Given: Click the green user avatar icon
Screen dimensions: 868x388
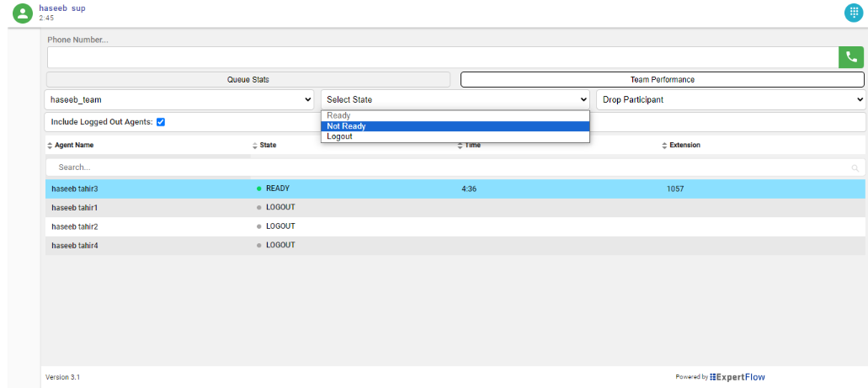Looking at the screenshot, I should point(22,13).
